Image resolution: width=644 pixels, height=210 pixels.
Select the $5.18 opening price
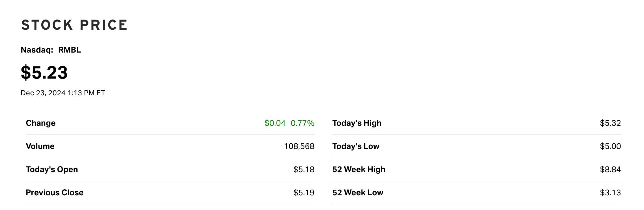[x=304, y=170]
